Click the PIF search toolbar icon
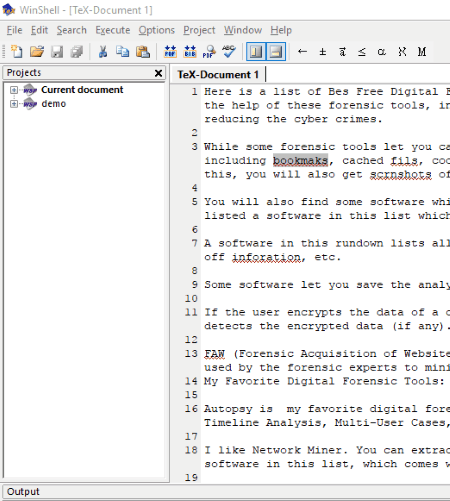 click(x=209, y=52)
